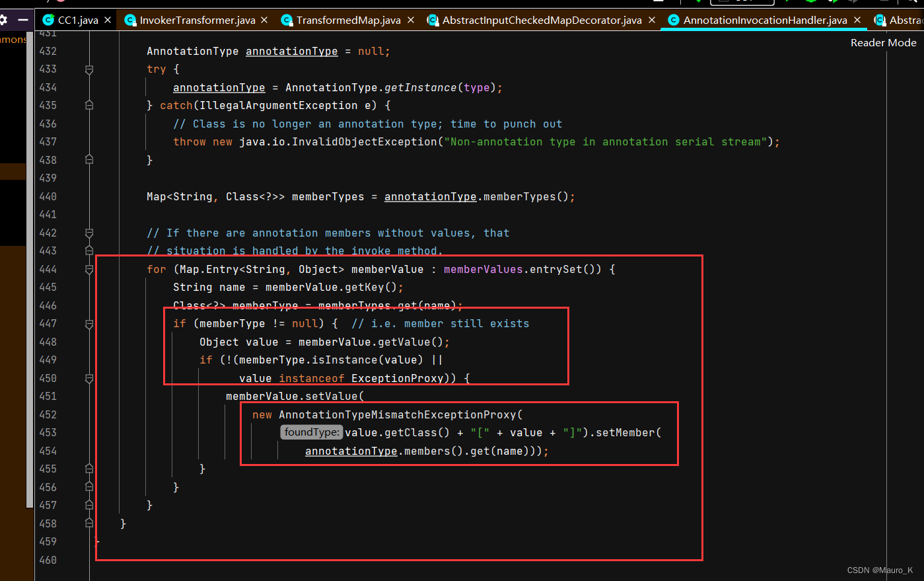Click InvalidObjectException on line 437
This screenshot has height=581, width=924.
365,142
